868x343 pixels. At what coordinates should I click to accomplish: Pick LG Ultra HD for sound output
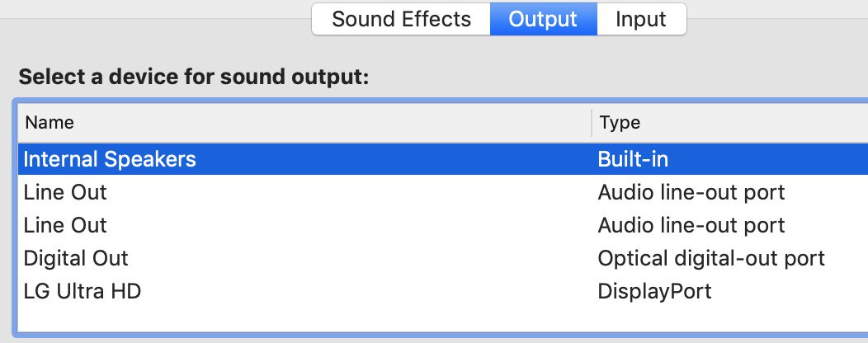(443, 291)
